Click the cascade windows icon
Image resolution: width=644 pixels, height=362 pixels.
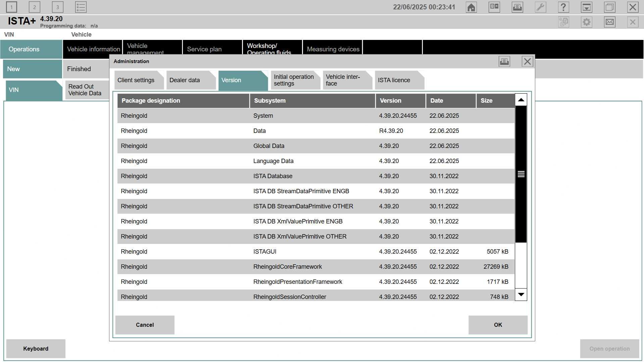610,7
